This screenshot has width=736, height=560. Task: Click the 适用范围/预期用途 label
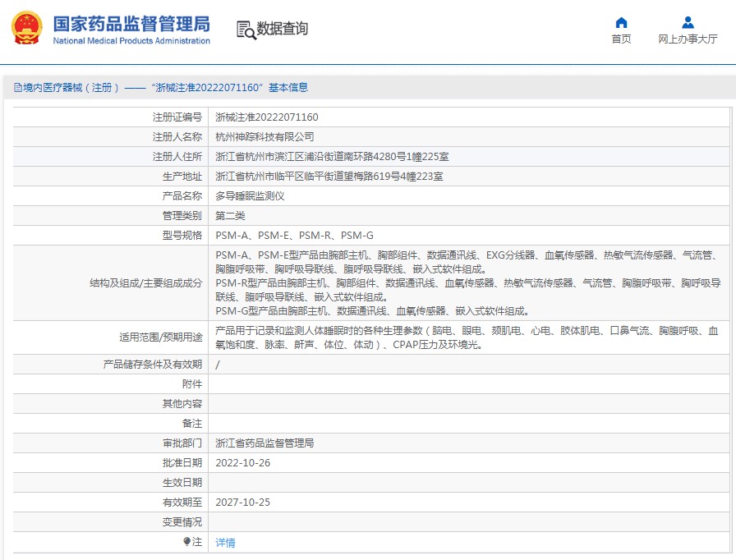[160, 337]
